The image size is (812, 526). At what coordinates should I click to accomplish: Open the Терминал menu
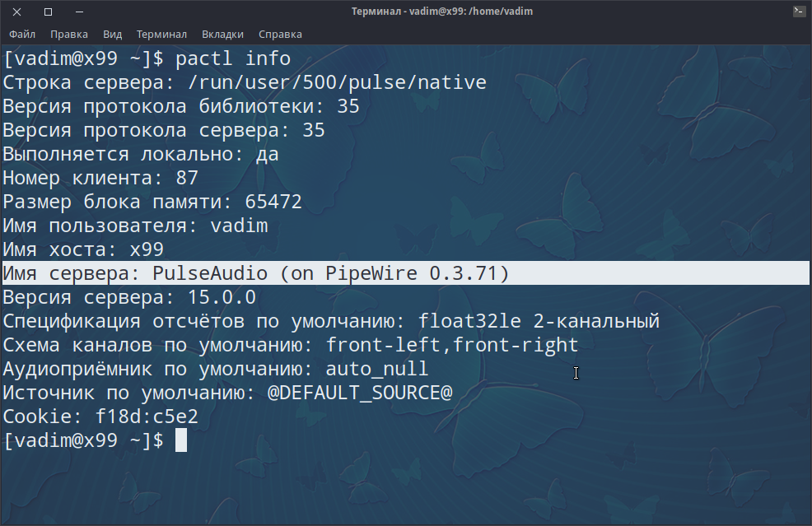click(161, 35)
